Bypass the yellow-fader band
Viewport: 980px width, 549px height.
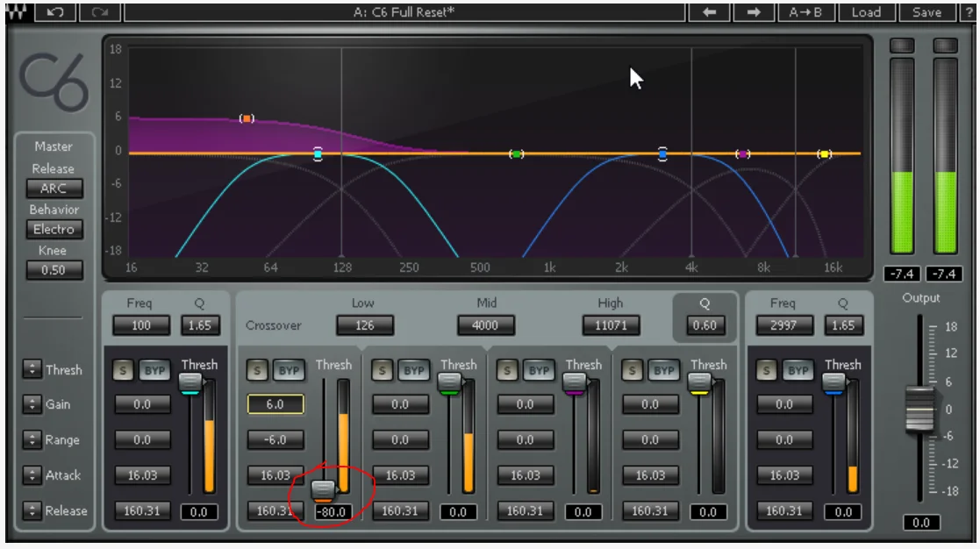[663, 370]
